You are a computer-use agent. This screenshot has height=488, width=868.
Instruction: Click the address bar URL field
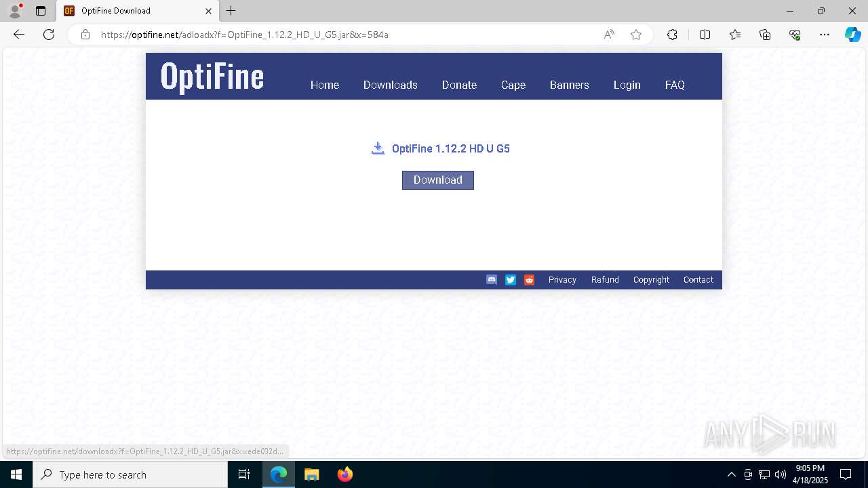click(x=346, y=35)
